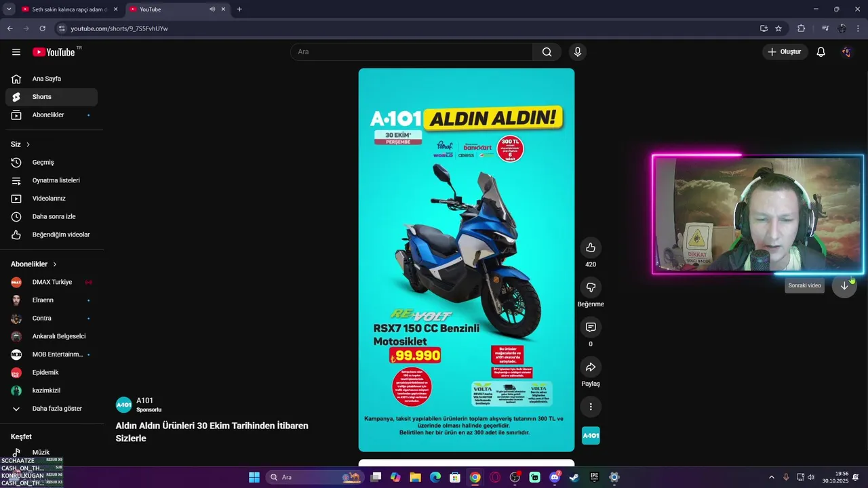Open Chrome extensions puzzle icon
The height and width of the screenshot is (488, 868).
pyautogui.click(x=801, y=28)
